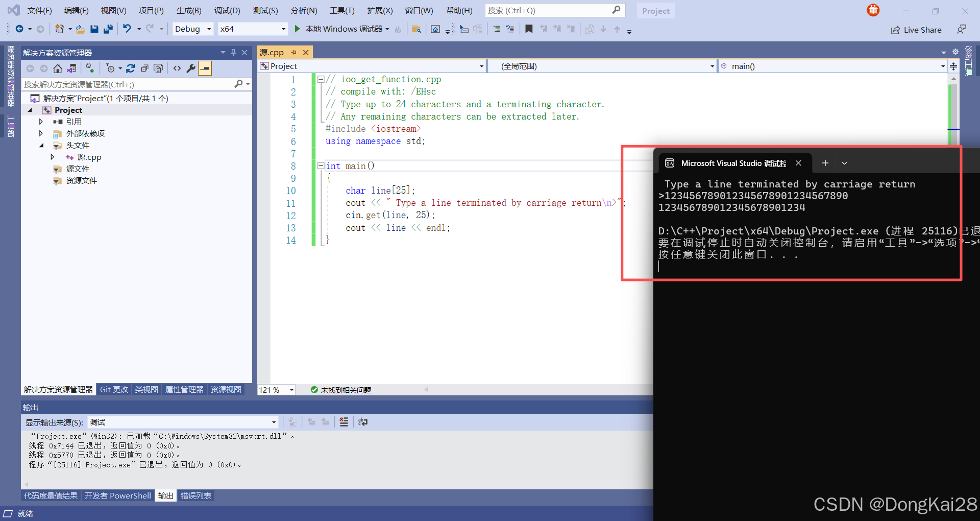Save the current file with the Save icon
The height and width of the screenshot is (521, 980).
(x=94, y=29)
